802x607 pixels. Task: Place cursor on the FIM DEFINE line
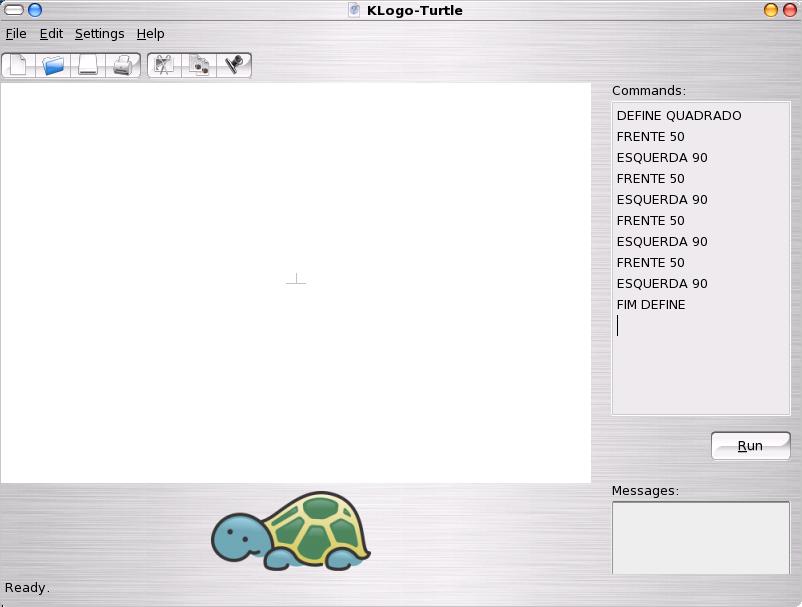651,305
